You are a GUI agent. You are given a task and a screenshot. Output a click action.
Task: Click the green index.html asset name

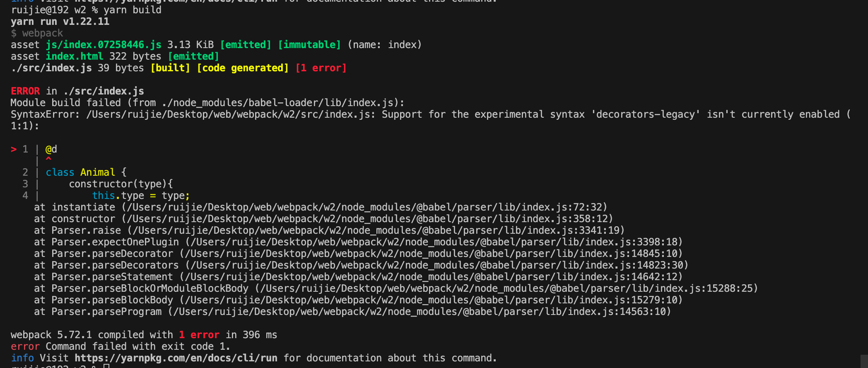74,56
